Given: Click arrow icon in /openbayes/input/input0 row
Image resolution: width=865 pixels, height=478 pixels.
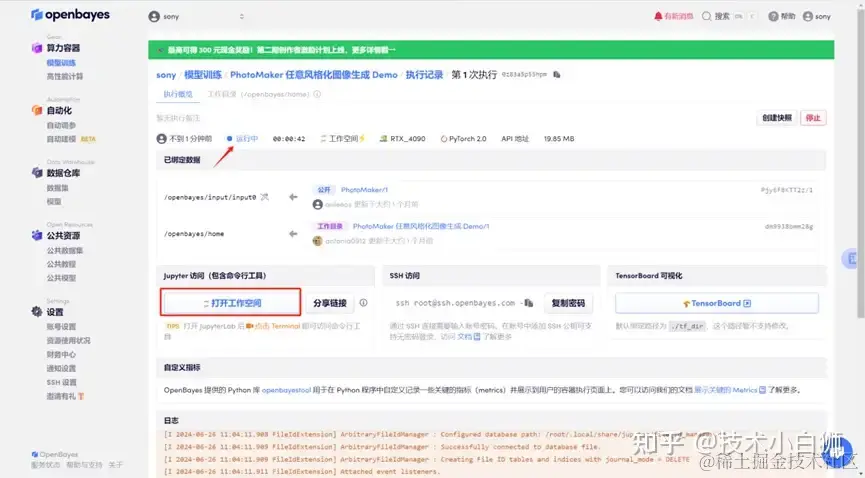Looking at the screenshot, I should click(x=293, y=197).
